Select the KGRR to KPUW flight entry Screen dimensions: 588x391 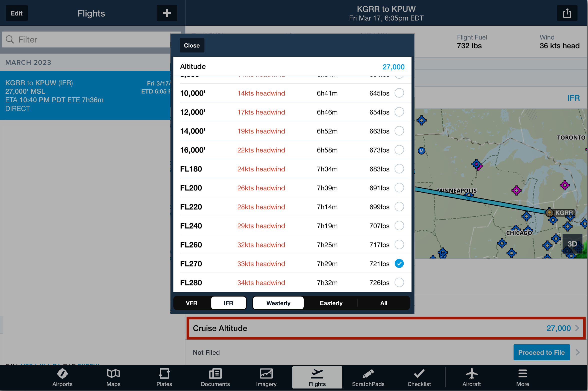pos(85,95)
